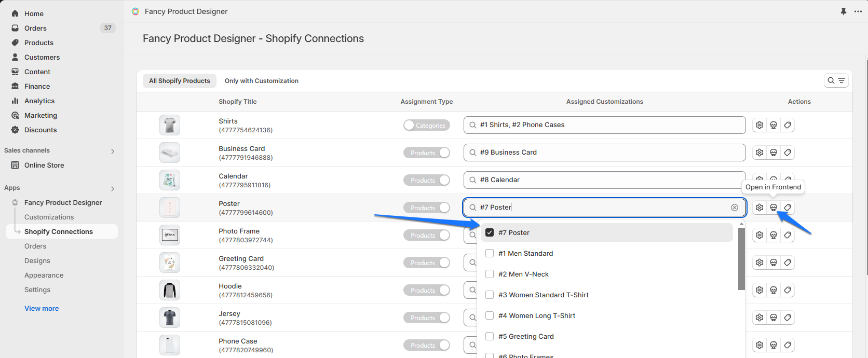This screenshot has width=868, height=358.
Task: Open the Products sidebar item
Action: pyautogui.click(x=39, y=43)
